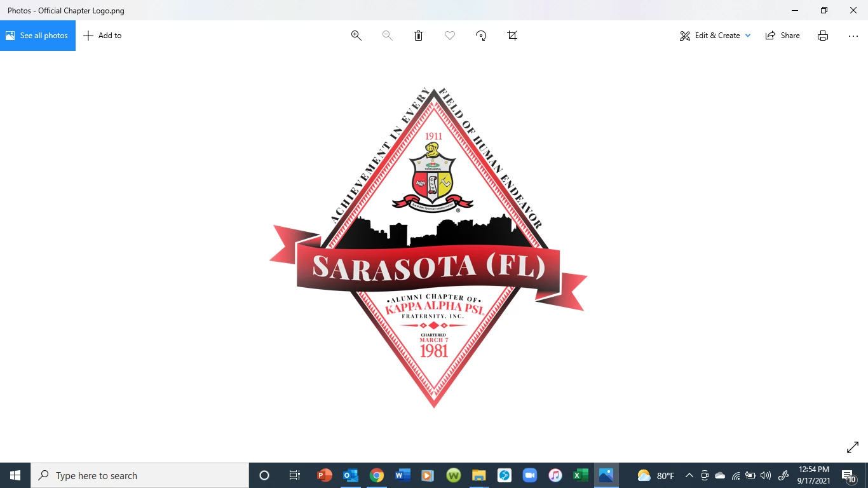Open the Add to menu
The height and width of the screenshot is (488, 868).
tap(102, 36)
